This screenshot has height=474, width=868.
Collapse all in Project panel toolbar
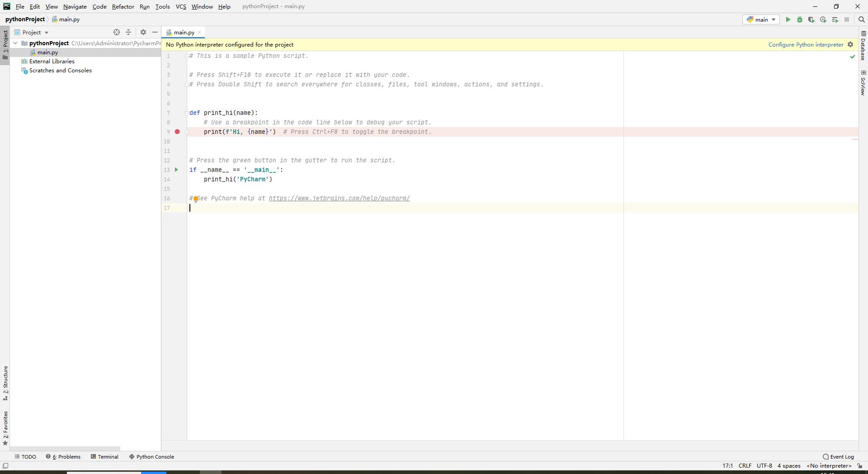pyautogui.click(x=128, y=32)
